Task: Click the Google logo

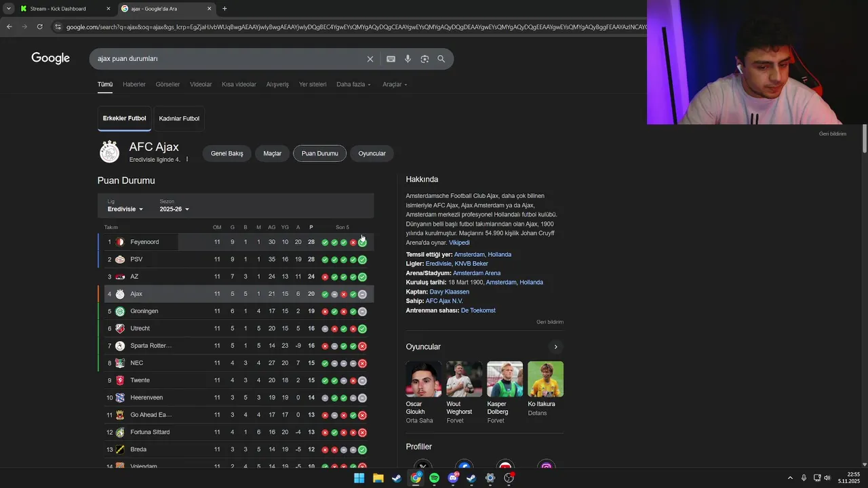Action: click(x=51, y=58)
